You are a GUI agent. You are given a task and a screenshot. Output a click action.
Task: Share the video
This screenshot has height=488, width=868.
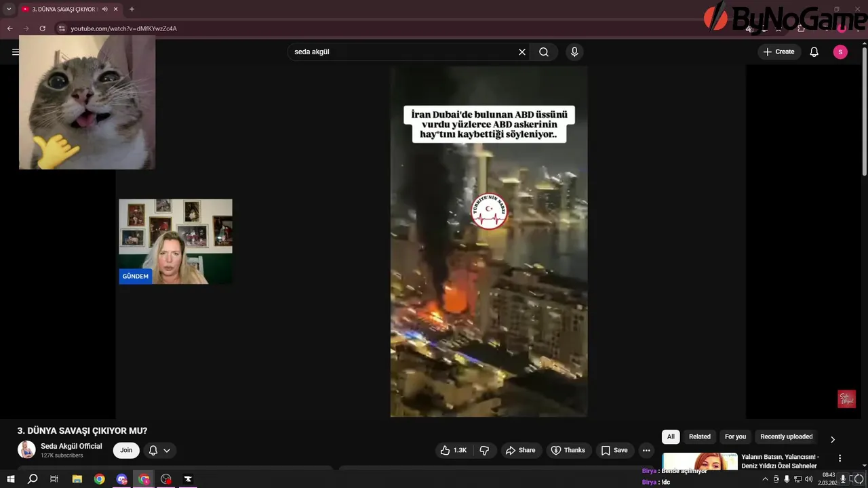(x=520, y=450)
